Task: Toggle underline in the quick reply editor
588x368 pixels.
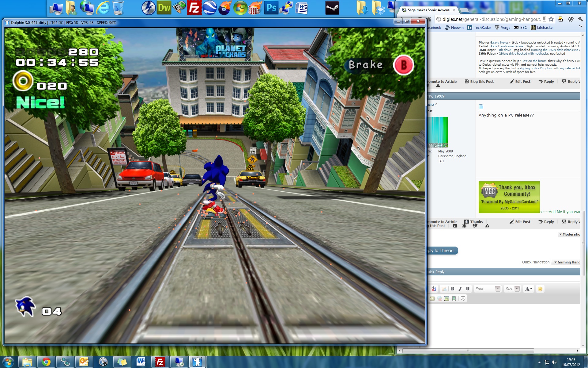Action: click(468, 289)
